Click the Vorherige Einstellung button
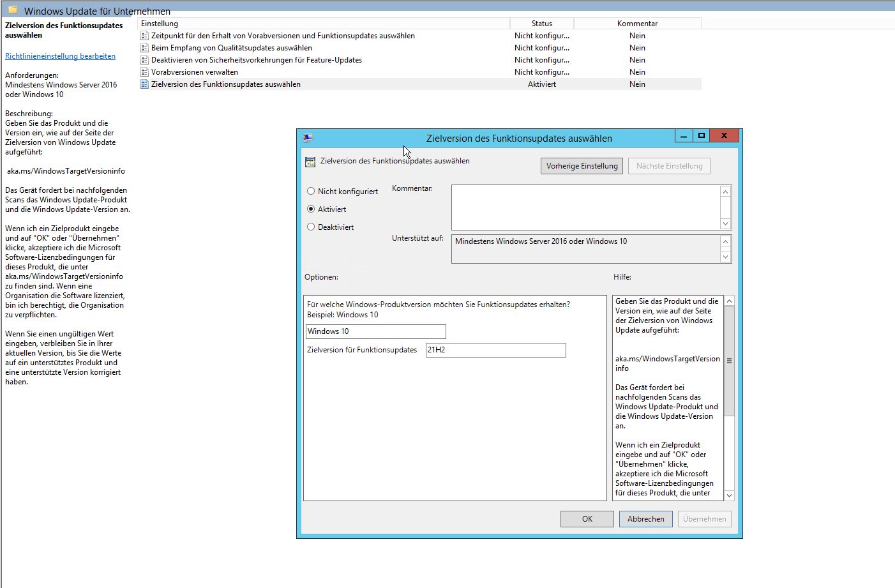Viewport: 895px width, 588px height. [x=582, y=166]
